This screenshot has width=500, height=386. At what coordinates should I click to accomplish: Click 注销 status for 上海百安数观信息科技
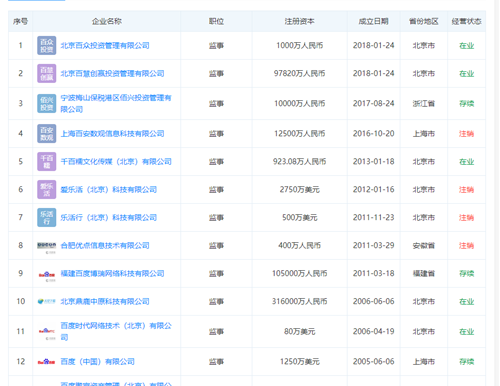click(466, 134)
